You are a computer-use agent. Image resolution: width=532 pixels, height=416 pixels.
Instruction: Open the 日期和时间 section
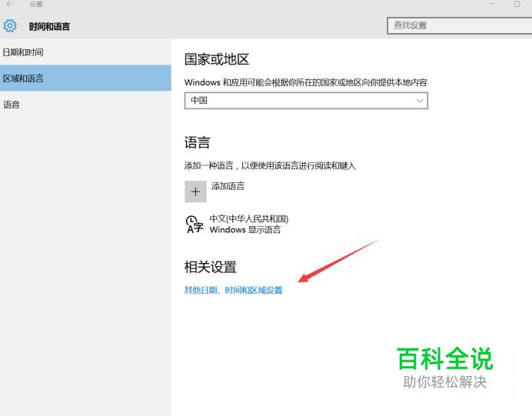85,52
